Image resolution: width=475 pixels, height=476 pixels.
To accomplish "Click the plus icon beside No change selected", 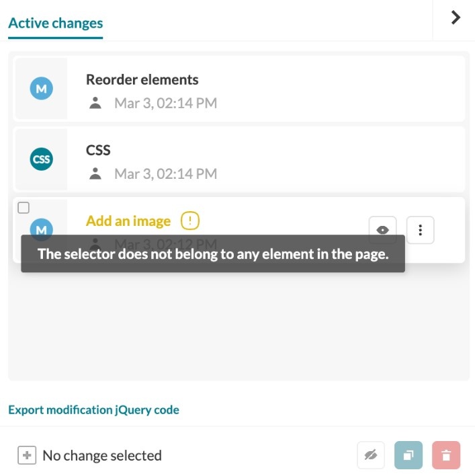I will (27, 455).
